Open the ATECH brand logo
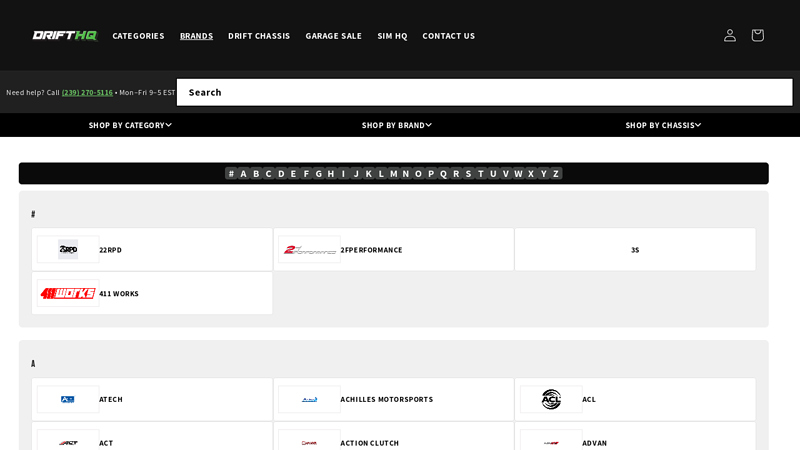The width and height of the screenshot is (800, 450). pos(68,399)
